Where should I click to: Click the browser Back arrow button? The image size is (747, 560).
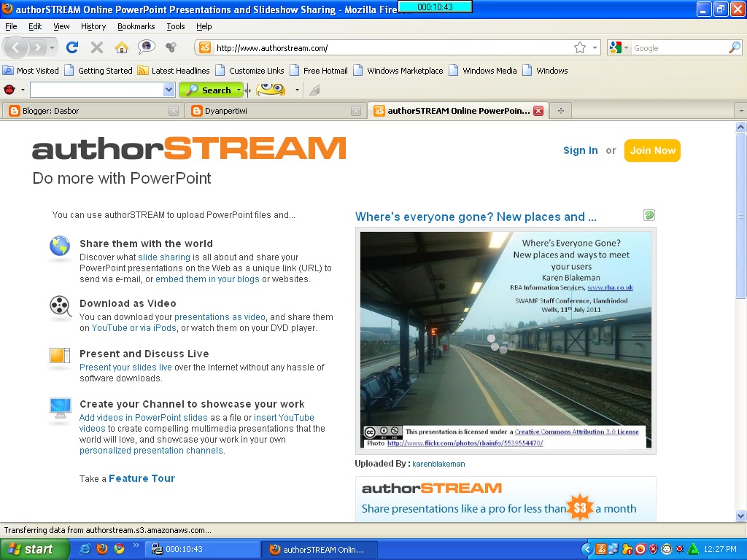coord(16,47)
